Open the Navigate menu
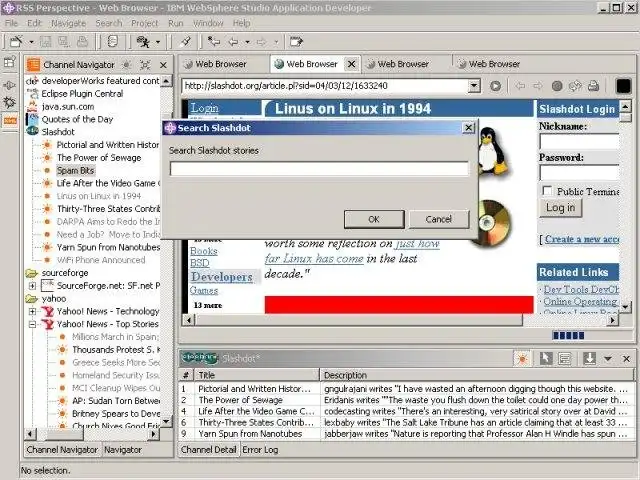 point(69,23)
